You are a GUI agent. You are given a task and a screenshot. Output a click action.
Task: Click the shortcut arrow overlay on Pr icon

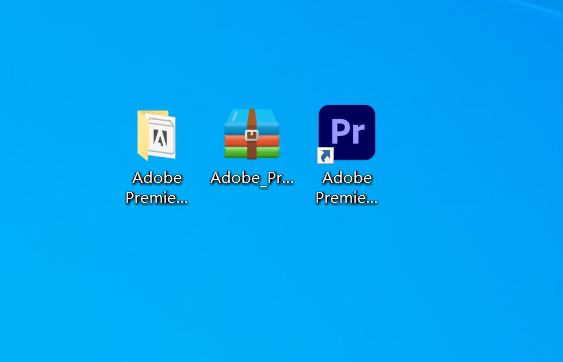pyautogui.click(x=325, y=156)
